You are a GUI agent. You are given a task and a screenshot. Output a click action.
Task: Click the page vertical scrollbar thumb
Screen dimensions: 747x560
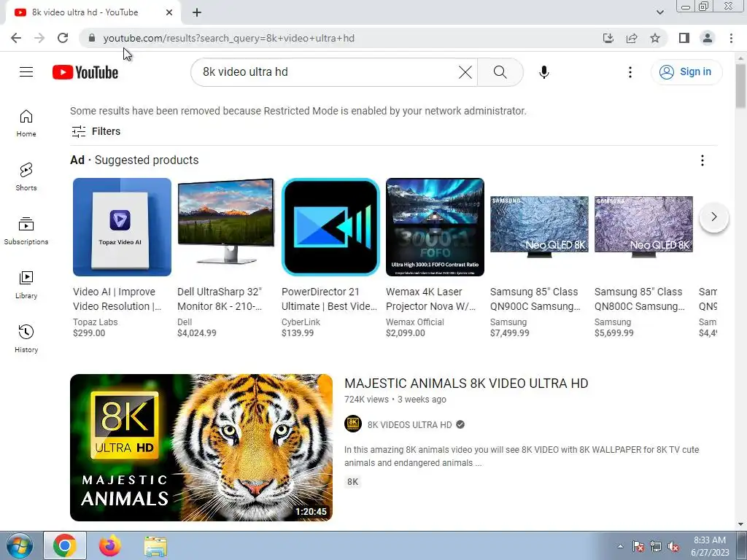pyautogui.click(x=740, y=86)
